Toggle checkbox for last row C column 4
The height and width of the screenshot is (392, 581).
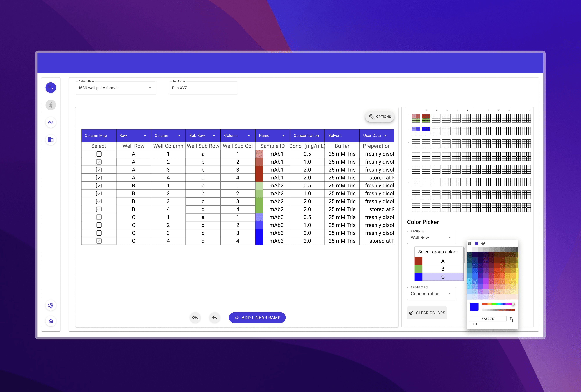(x=99, y=241)
